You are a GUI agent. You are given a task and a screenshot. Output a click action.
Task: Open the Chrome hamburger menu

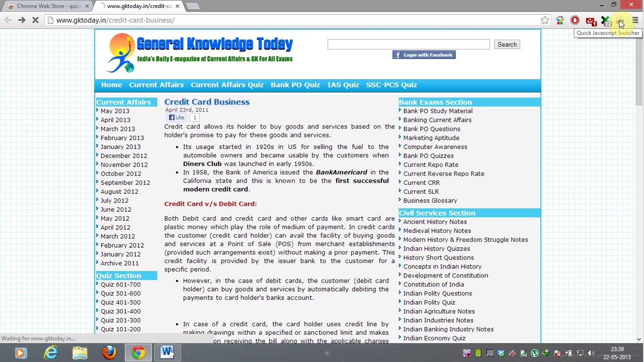(635, 20)
